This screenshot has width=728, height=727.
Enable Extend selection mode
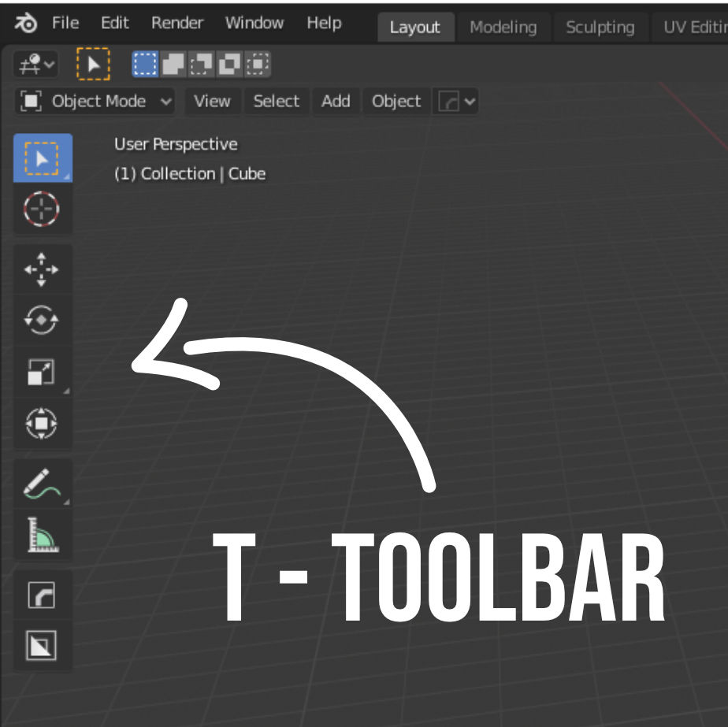coord(173,65)
